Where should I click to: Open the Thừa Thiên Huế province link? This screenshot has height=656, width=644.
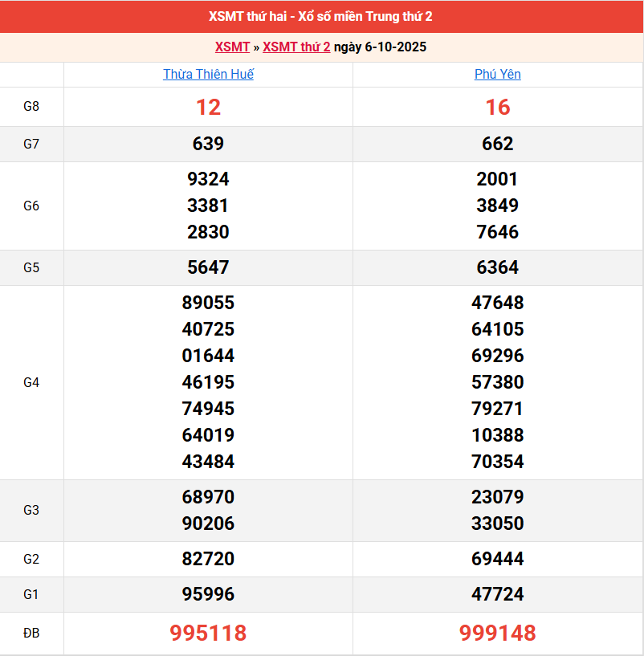pyautogui.click(x=208, y=75)
